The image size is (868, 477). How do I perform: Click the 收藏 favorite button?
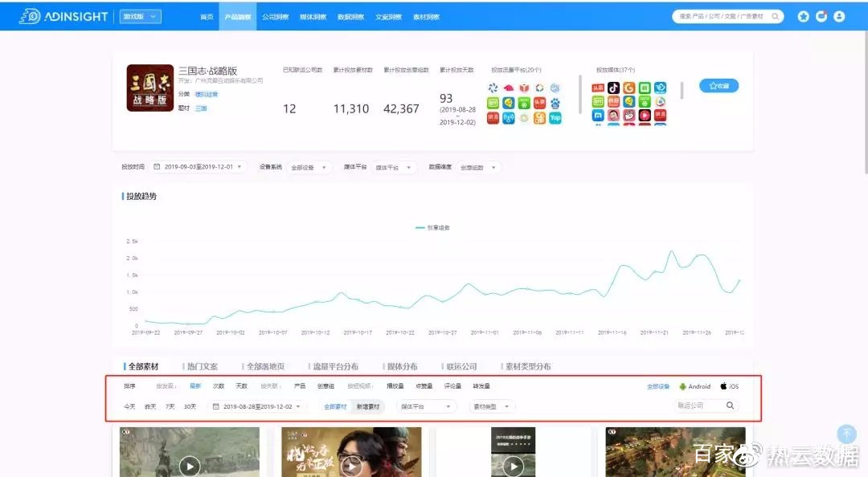719,86
